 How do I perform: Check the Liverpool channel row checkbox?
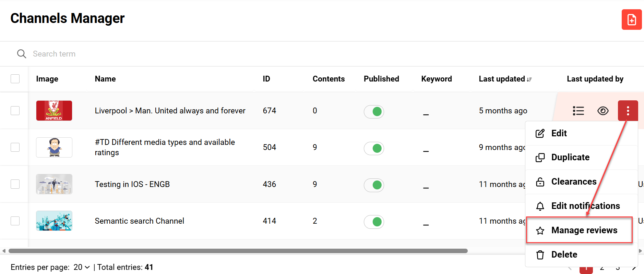click(x=15, y=111)
